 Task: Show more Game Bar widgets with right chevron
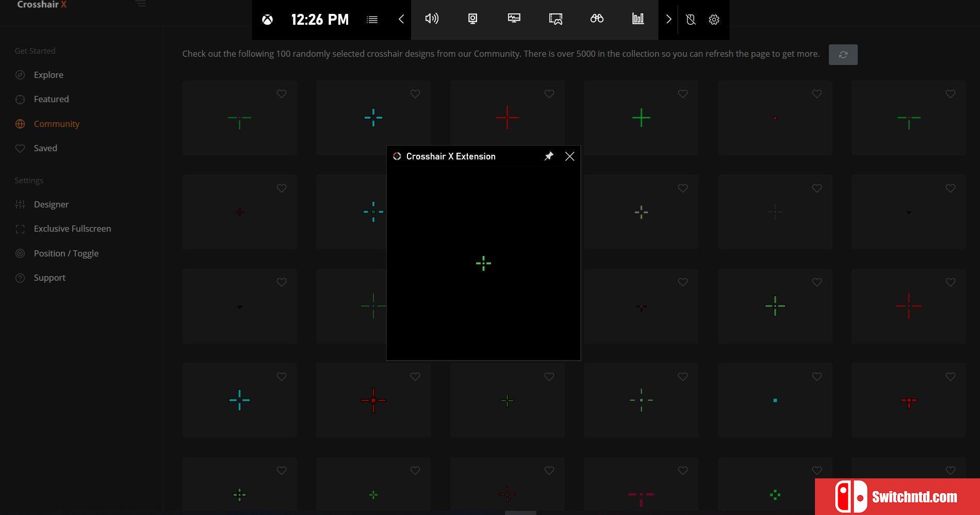point(668,19)
